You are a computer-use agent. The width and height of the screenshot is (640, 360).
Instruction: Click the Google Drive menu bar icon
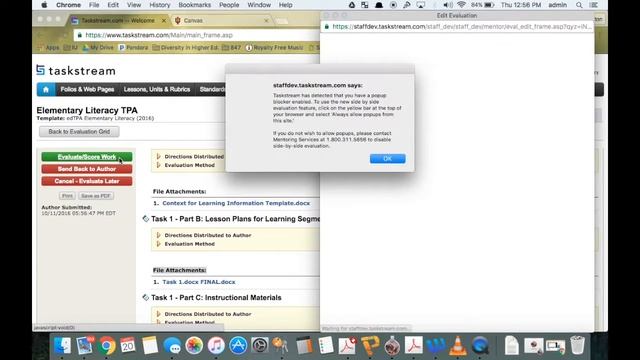point(352,5)
